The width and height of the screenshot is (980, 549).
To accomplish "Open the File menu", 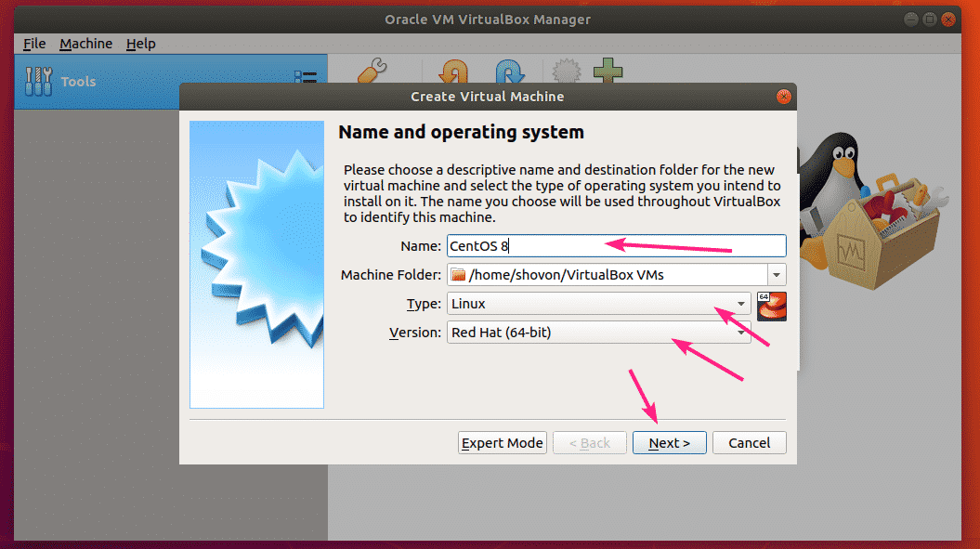I will point(34,44).
